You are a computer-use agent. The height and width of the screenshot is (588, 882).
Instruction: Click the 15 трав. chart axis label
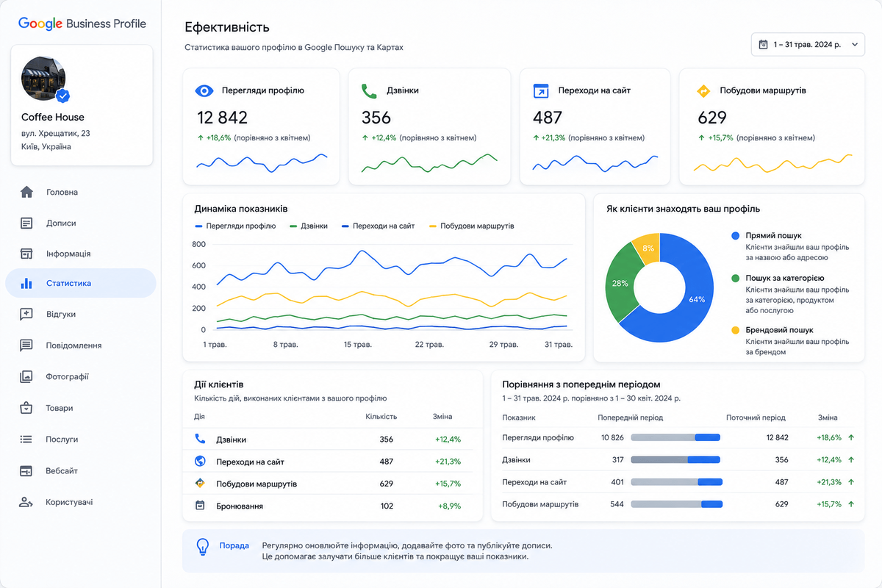click(357, 344)
